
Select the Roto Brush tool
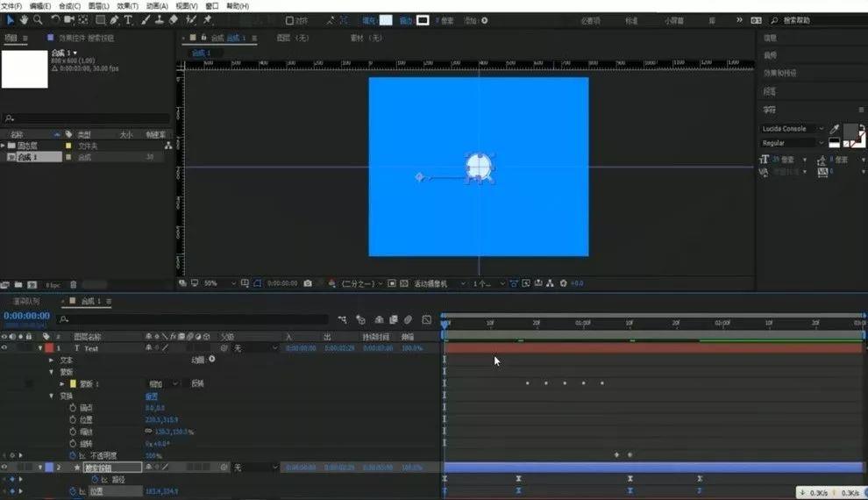191,20
